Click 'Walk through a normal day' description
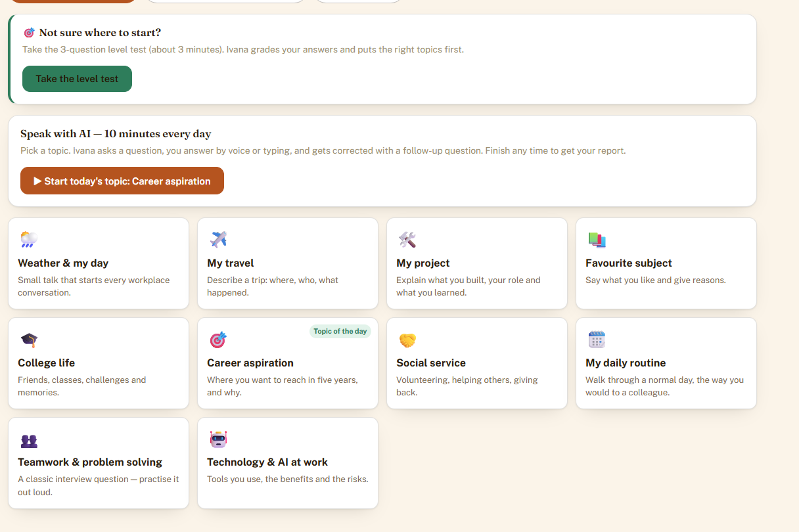Image resolution: width=799 pixels, height=532 pixels. tap(665, 386)
